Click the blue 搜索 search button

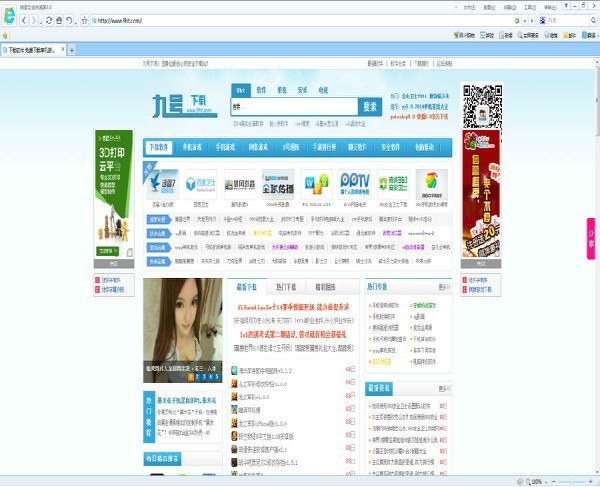coord(370,107)
